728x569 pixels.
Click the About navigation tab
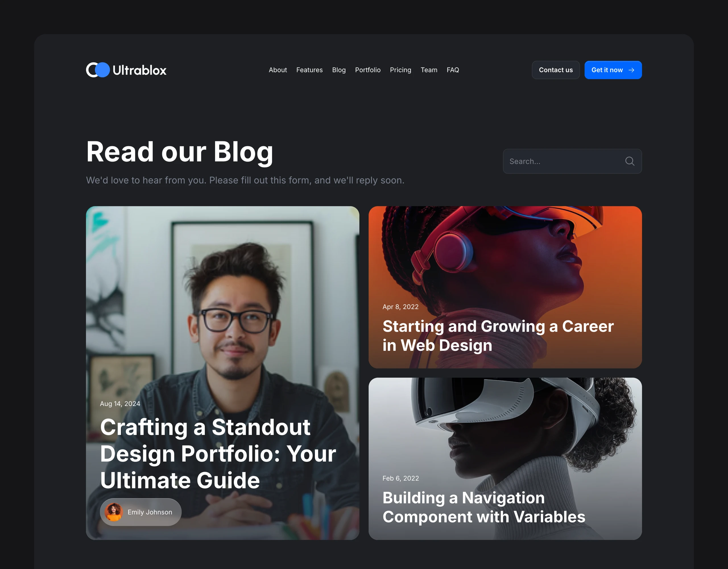click(278, 70)
